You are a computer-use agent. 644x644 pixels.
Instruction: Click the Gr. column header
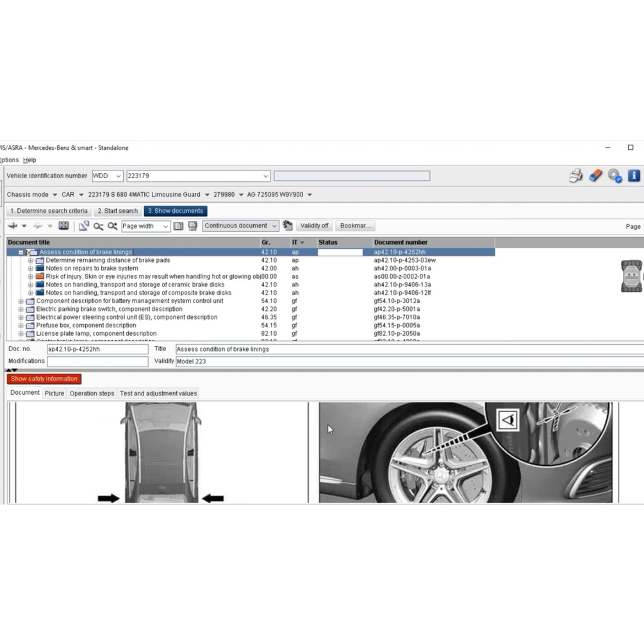(x=275, y=242)
